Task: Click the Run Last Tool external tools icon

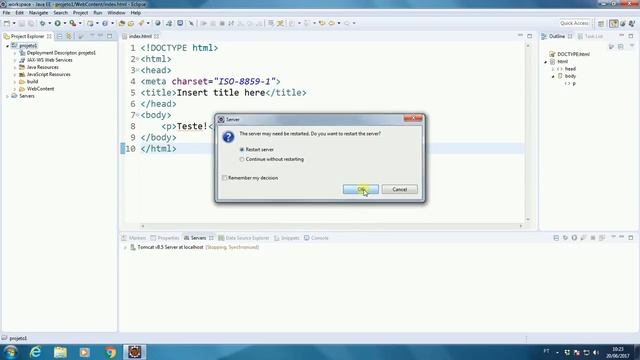Action: (73, 24)
